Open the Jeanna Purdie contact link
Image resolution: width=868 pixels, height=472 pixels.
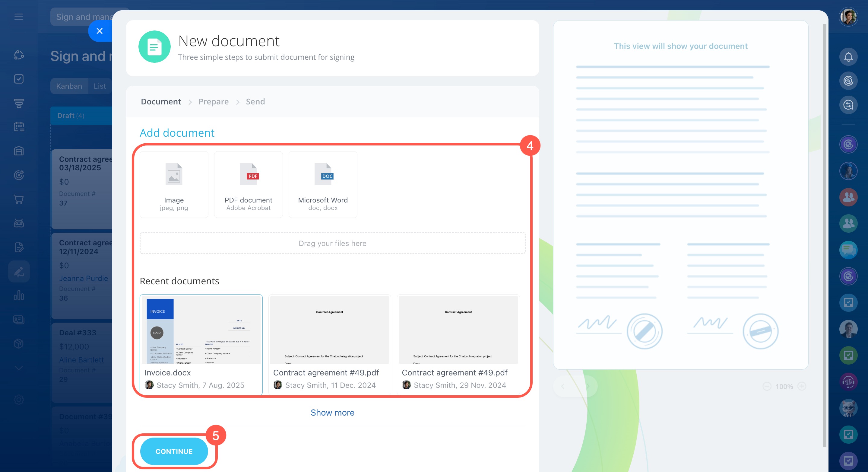click(84, 278)
